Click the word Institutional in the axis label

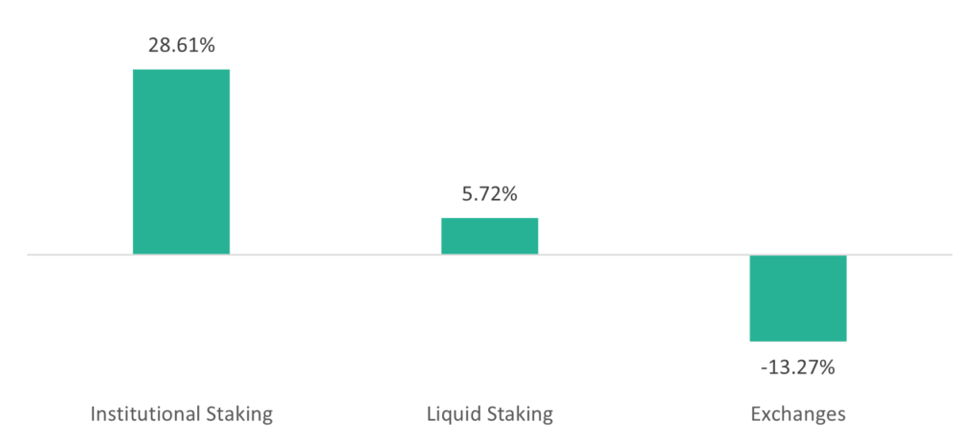click(x=144, y=413)
